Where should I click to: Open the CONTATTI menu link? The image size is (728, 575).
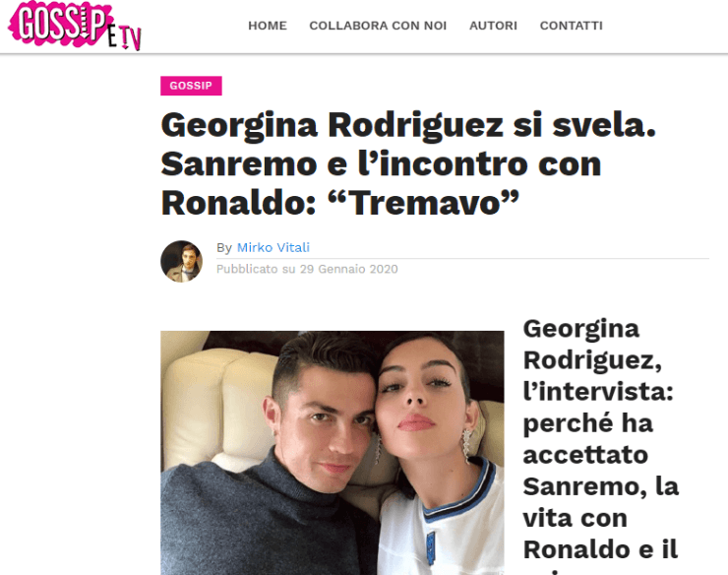click(x=571, y=26)
